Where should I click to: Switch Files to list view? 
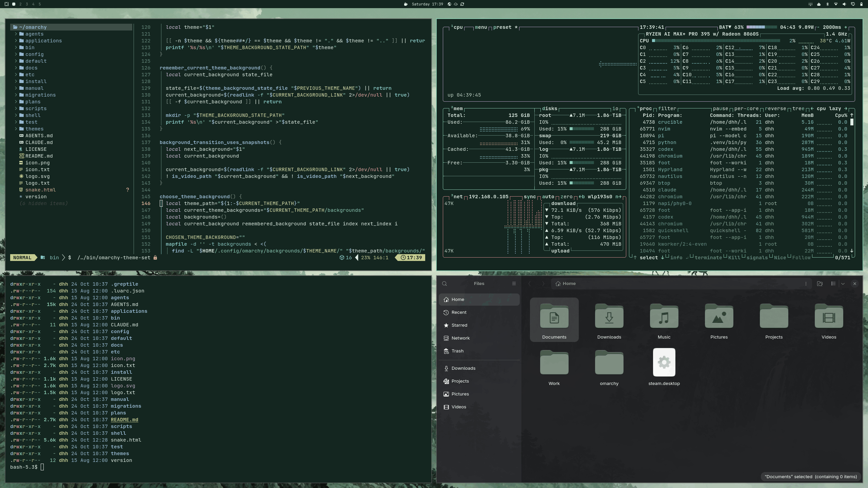833,284
